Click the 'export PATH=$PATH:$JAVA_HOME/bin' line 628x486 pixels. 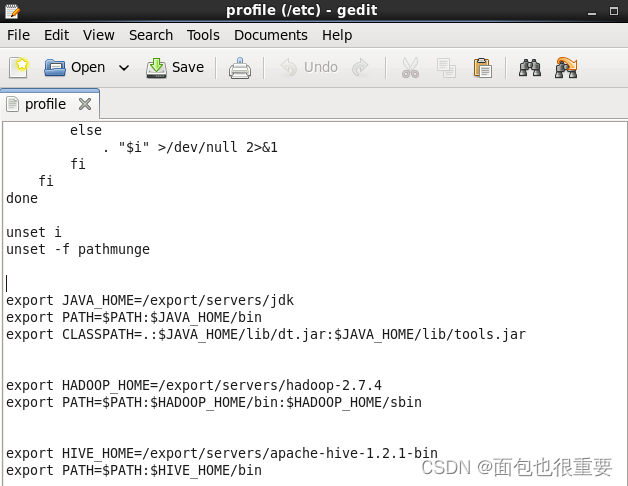click(x=134, y=317)
